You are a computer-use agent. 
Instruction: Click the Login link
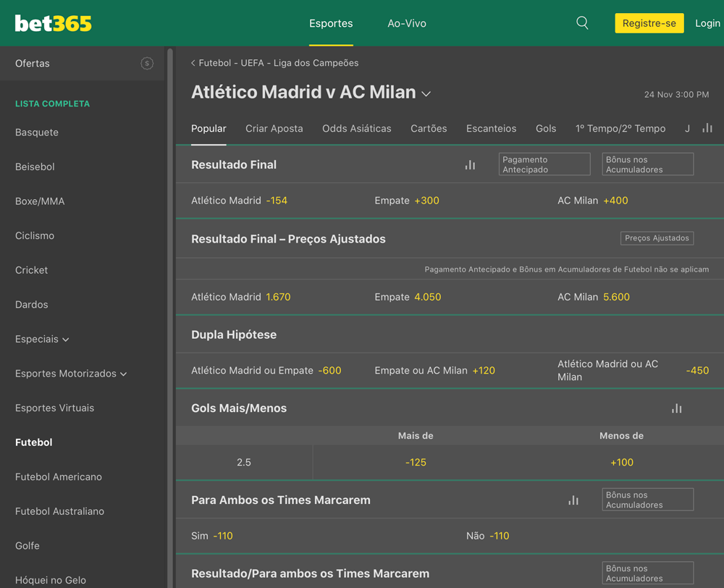707,23
